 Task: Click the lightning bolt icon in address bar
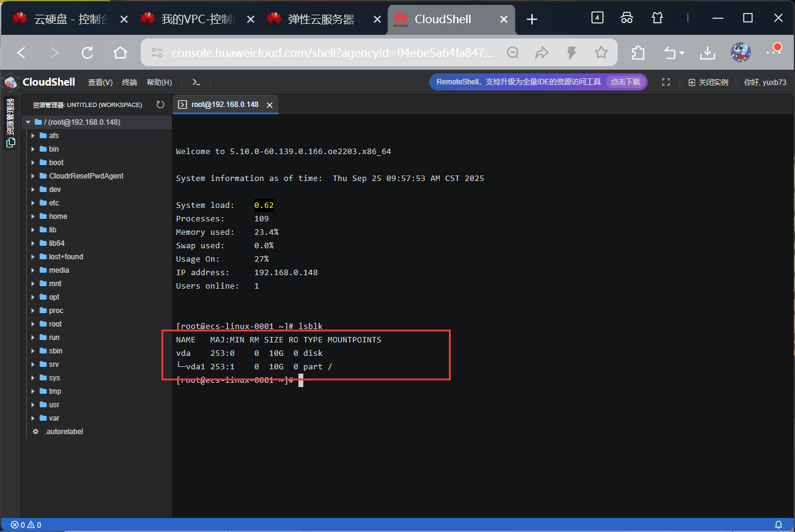pyautogui.click(x=572, y=53)
